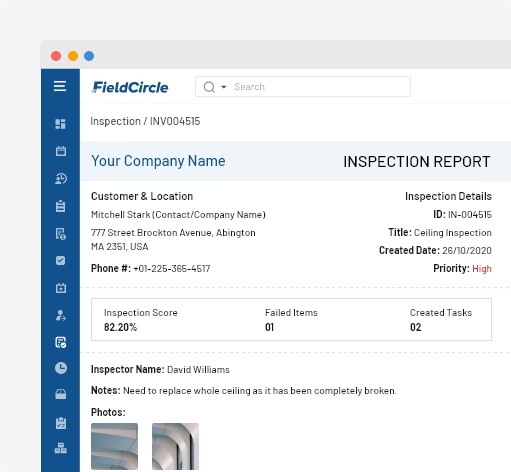Open the stacked boxes hierarchy icon

tap(61, 448)
